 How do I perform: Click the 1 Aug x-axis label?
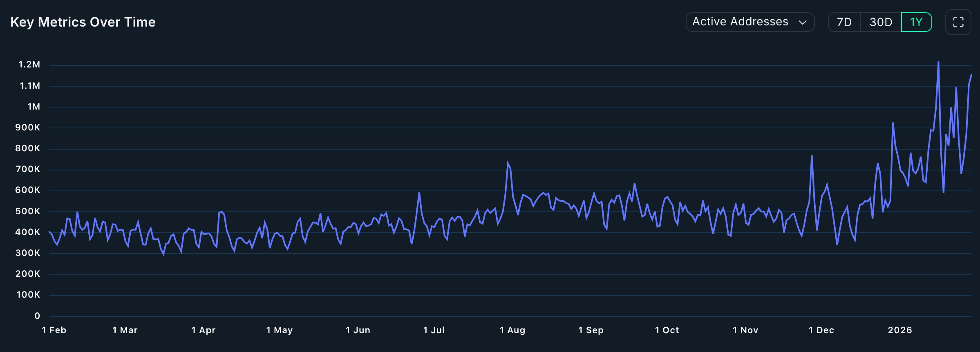point(512,330)
